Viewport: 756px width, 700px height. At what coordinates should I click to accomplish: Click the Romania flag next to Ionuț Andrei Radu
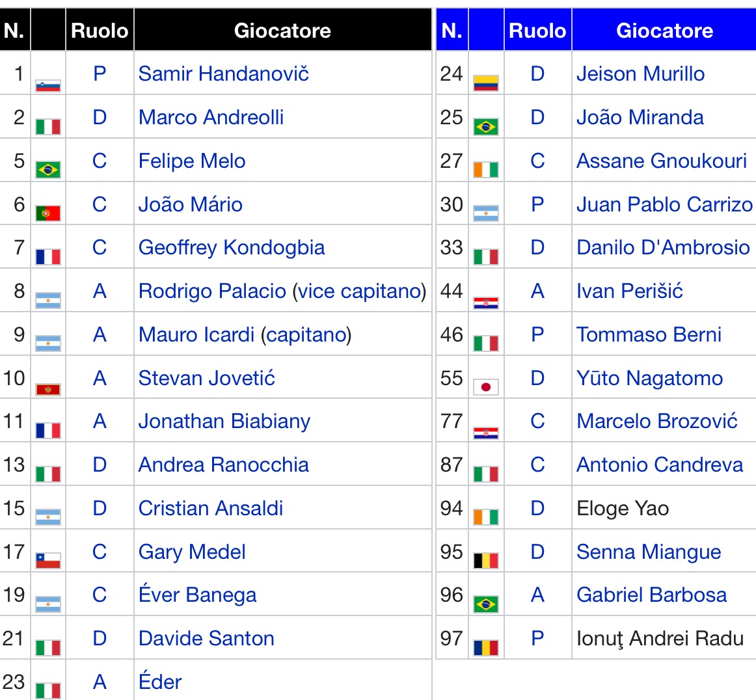(486, 647)
